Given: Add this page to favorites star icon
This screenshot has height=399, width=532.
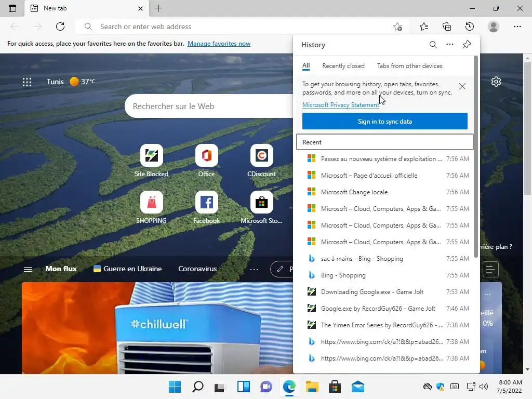Looking at the screenshot, I should click(397, 26).
